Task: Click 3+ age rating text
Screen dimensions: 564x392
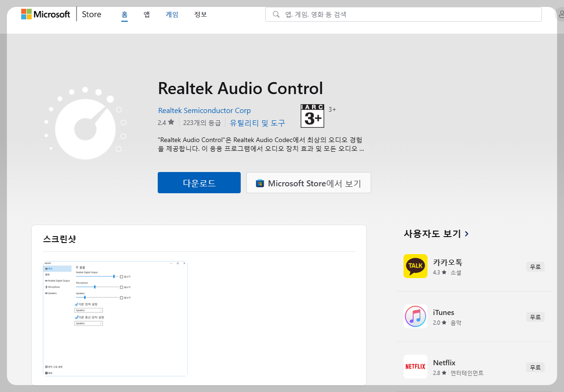Action: pyautogui.click(x=332, y=109)
